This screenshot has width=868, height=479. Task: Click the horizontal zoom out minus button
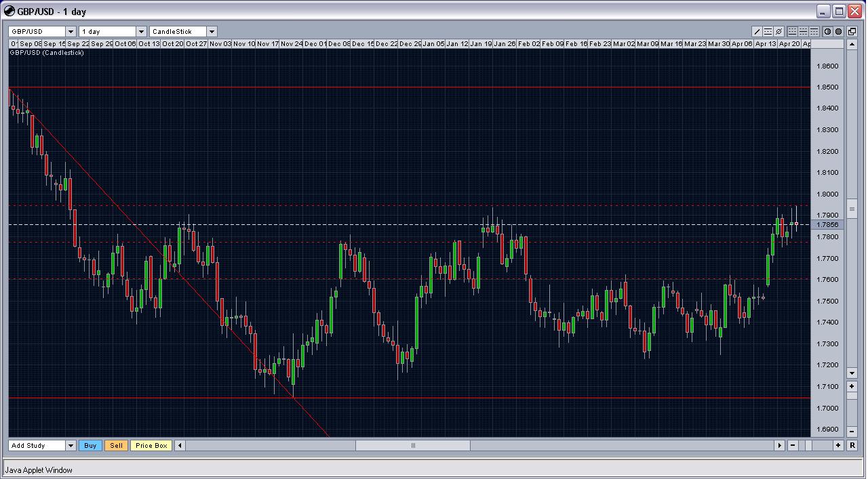pyautogui.click(x=793, y=445)
